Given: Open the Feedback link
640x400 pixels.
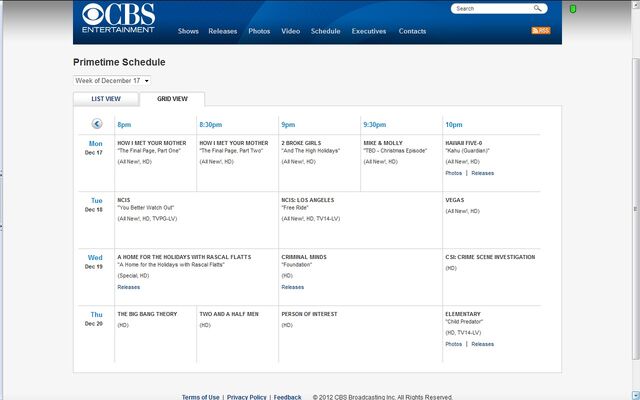Looking at the screenshot, I should coord(287,397).
